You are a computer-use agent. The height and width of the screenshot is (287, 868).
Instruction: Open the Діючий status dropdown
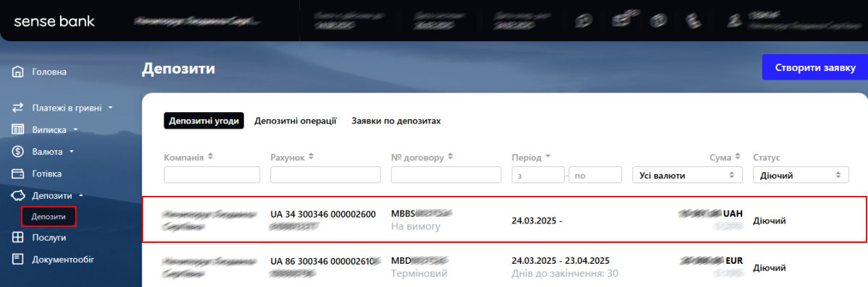(801, 175)
